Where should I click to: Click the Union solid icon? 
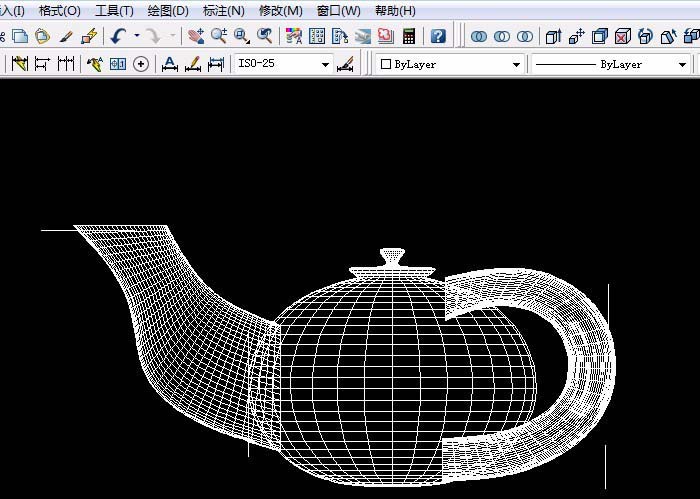coord(479,36)
